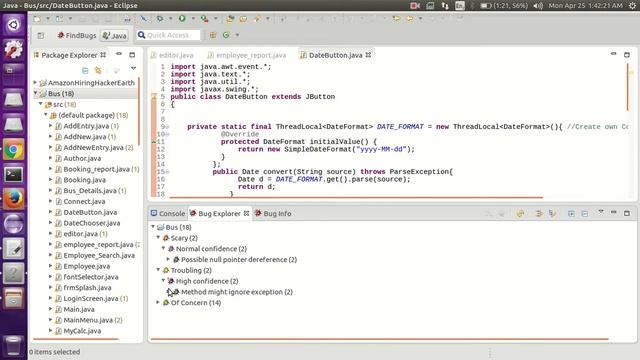This screenshot has height=360, width=640.
Task: Open the Open Perspective icon
Action: pyautogui.click(x=41, y=36)
